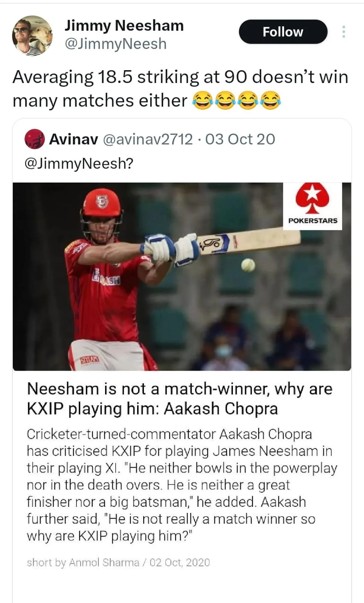
Task: Click the @avinav2712 handle
Action: pyautogui.click(x=148, y=139)
